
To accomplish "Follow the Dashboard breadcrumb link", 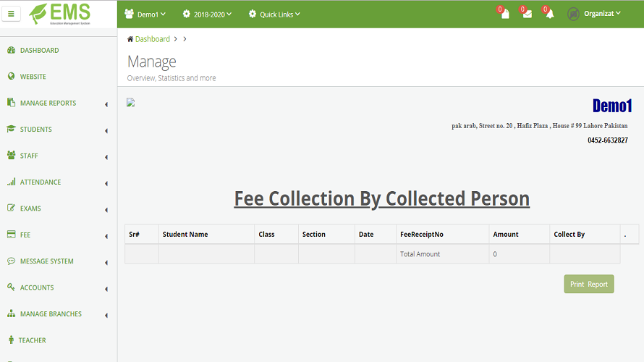I will coord(153,39).
